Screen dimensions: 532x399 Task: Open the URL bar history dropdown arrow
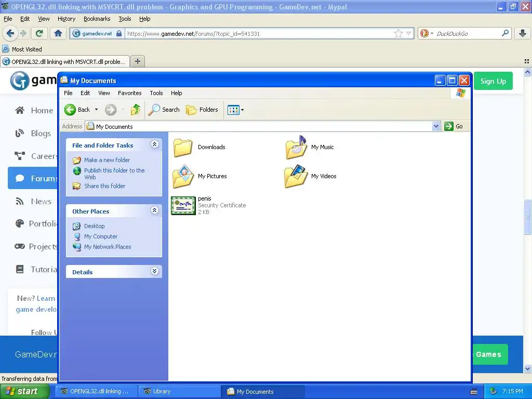pos(409,33)
